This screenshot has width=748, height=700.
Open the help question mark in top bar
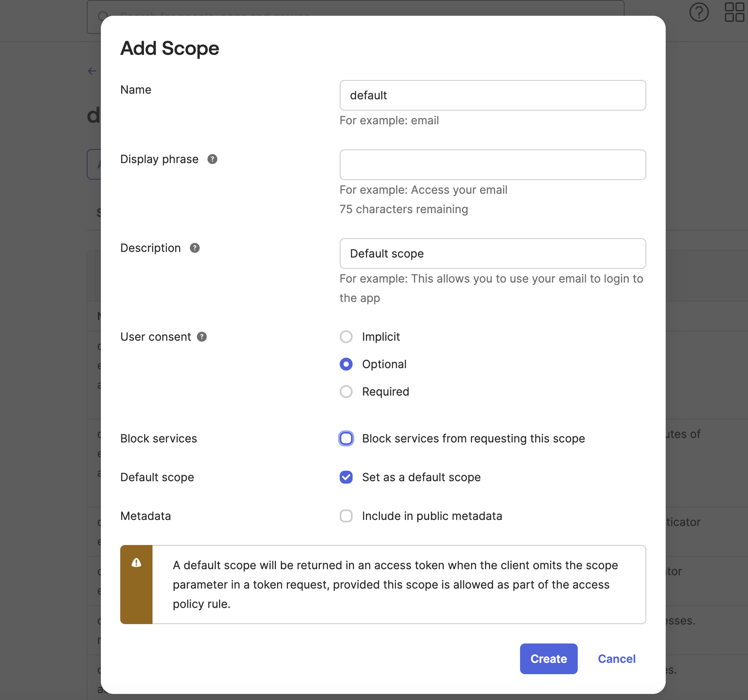tap(699, 12)
